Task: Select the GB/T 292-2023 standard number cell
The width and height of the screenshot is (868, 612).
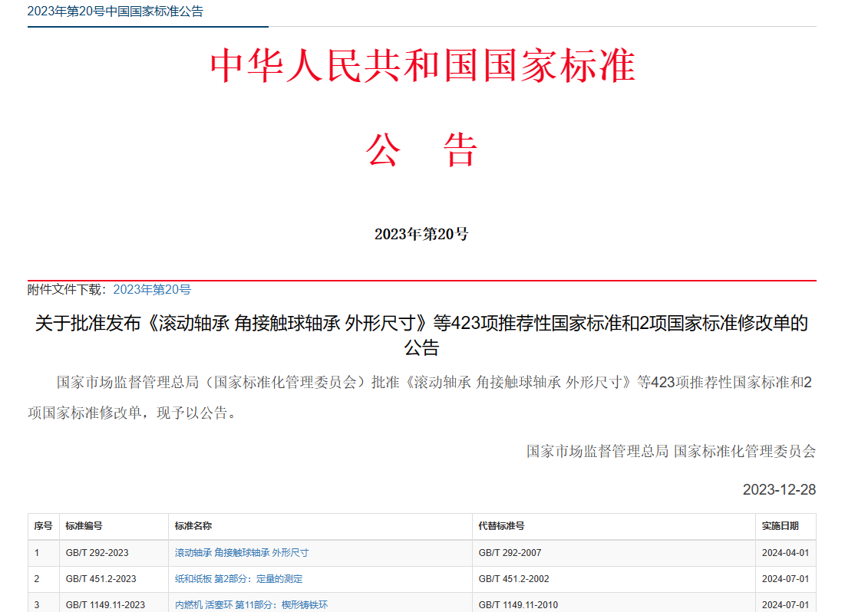Action: pyautogui.click(x=97, y=552)
